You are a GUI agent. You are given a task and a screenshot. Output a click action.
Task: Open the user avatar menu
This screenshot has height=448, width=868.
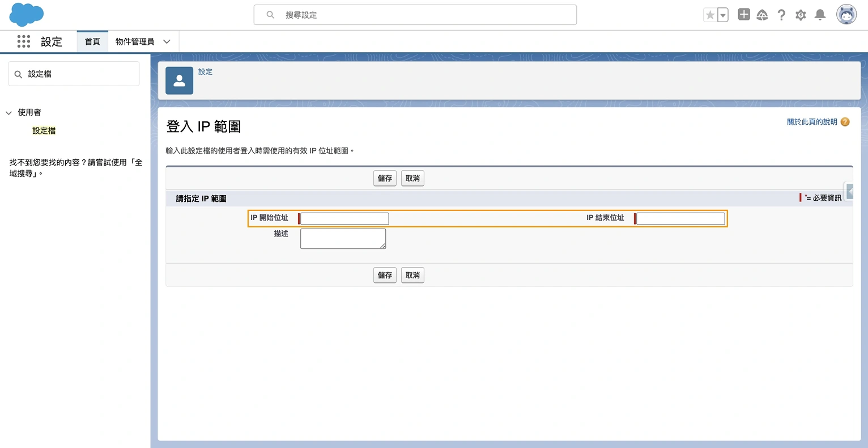(846, 15)
